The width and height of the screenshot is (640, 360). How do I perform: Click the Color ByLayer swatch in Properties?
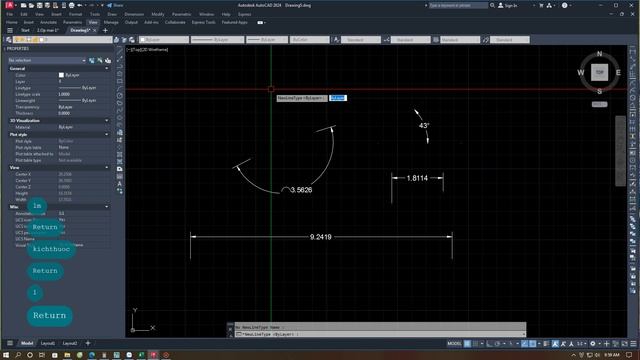coord(61,75)
